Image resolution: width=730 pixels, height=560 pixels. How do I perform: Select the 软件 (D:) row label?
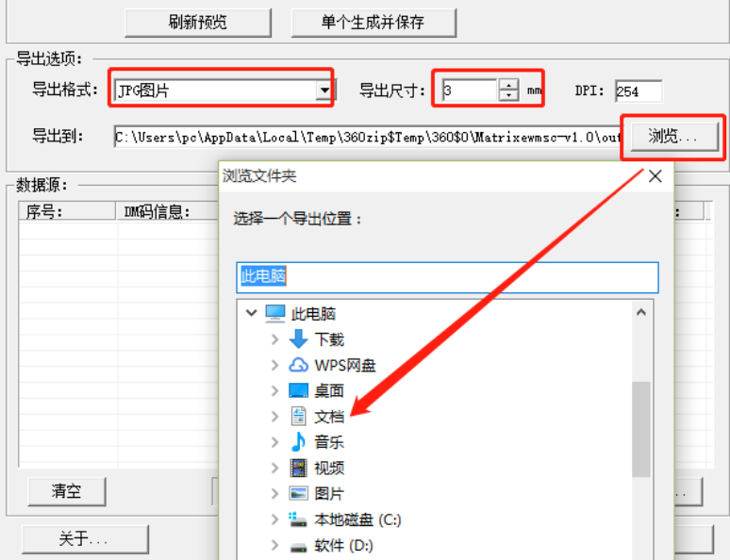344,545
